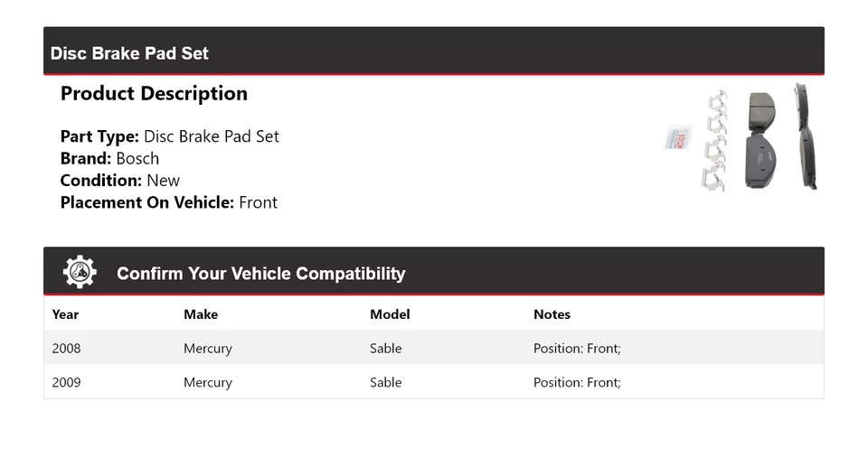This screenshot has height=467, width=868.
Task: Click the Make column header
Action: [201, 314]
